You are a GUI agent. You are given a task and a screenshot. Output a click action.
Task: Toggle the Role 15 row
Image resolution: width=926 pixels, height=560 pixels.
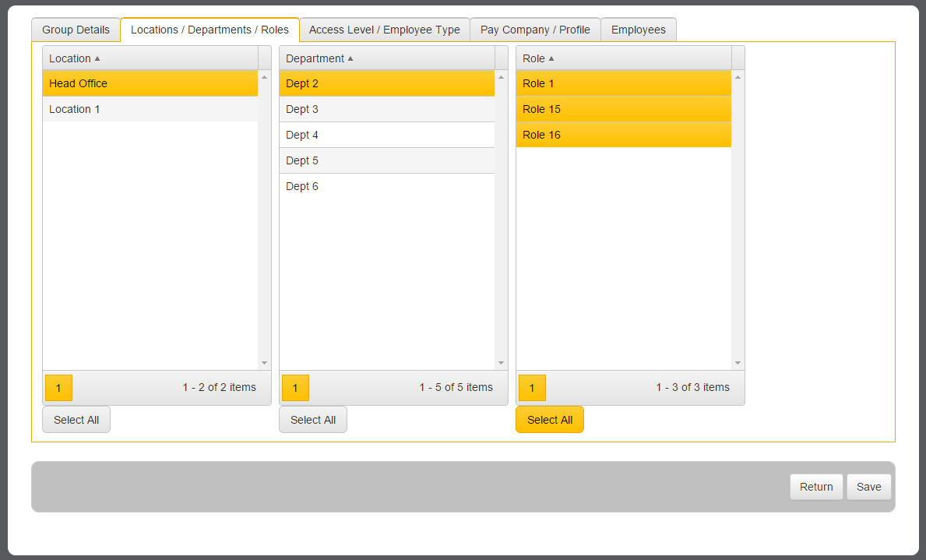pos(624,109)
